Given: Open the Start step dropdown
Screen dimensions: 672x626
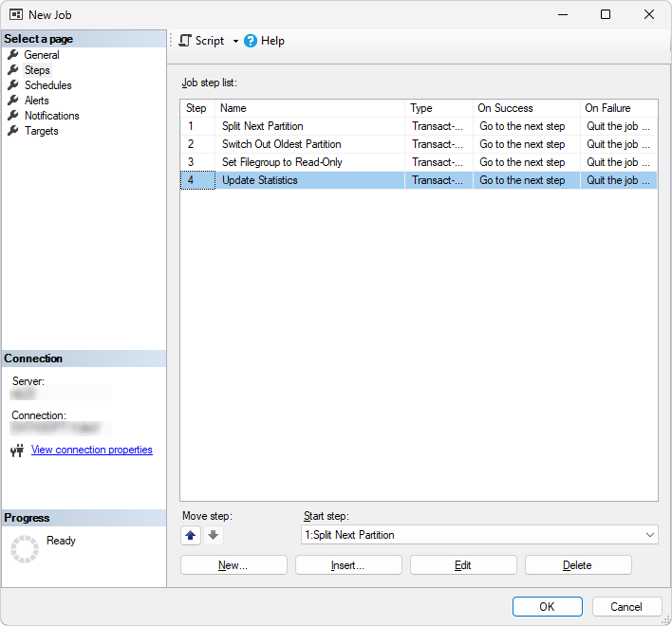Looking at the screenshot, I should click(x=649, y=535).
